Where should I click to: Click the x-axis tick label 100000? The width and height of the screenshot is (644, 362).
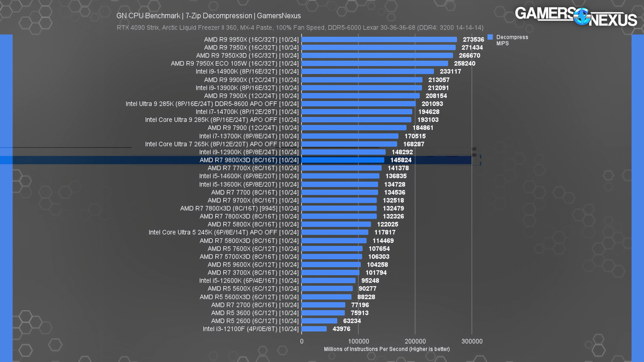358,341
